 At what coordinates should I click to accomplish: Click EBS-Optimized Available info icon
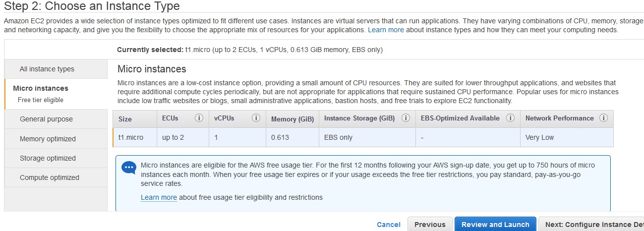pos(510,118)
